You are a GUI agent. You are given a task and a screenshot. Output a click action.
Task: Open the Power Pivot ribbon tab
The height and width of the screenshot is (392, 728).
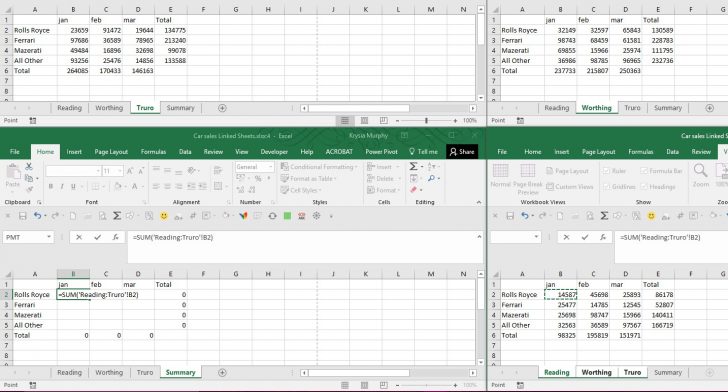pyautogui.click(x=381, y=152)
